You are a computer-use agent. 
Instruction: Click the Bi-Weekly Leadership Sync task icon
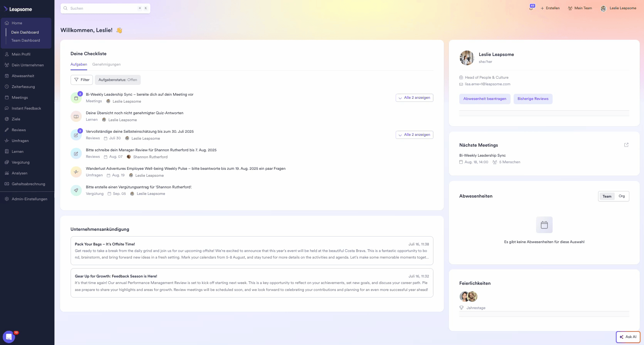click(x=76, y=98)
